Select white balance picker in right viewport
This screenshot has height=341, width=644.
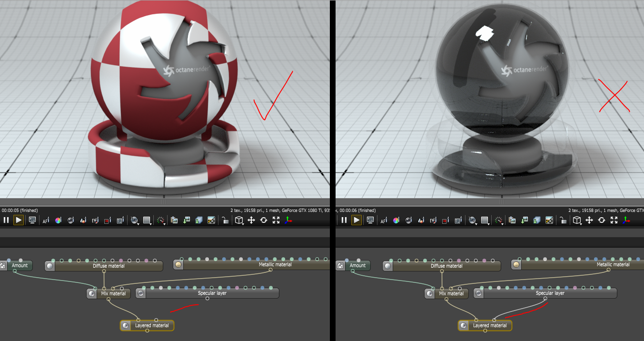click(x=396, y=220)
